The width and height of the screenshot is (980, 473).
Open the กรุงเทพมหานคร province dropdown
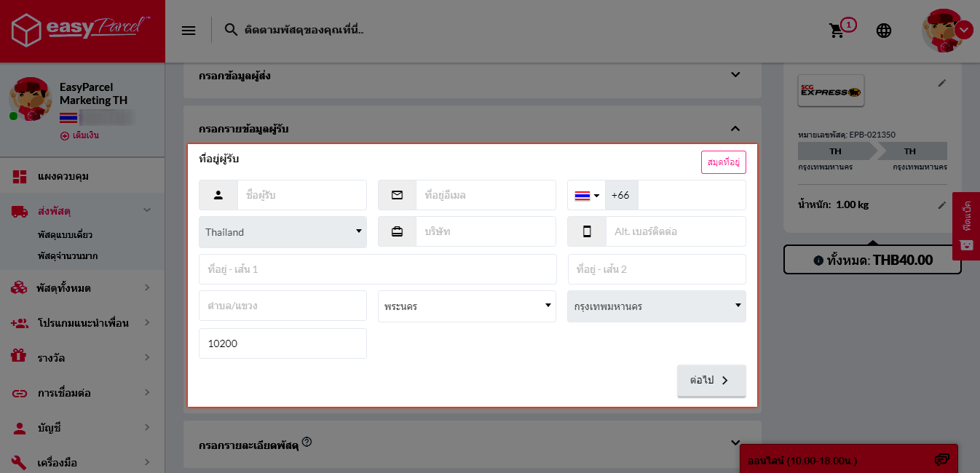click(x=657, y=306)
